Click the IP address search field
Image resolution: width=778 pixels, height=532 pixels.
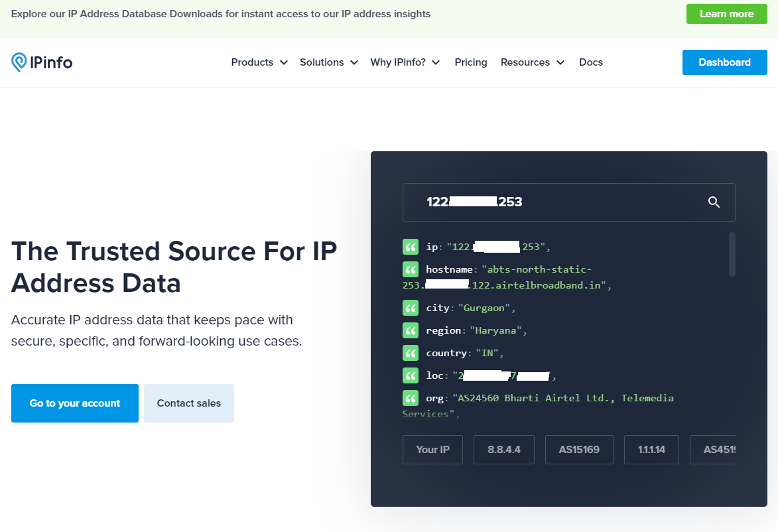pos(568,202)
